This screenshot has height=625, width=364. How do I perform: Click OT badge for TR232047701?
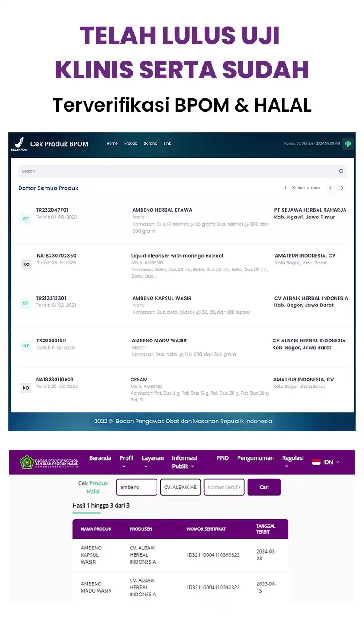(x=25, y=219)
